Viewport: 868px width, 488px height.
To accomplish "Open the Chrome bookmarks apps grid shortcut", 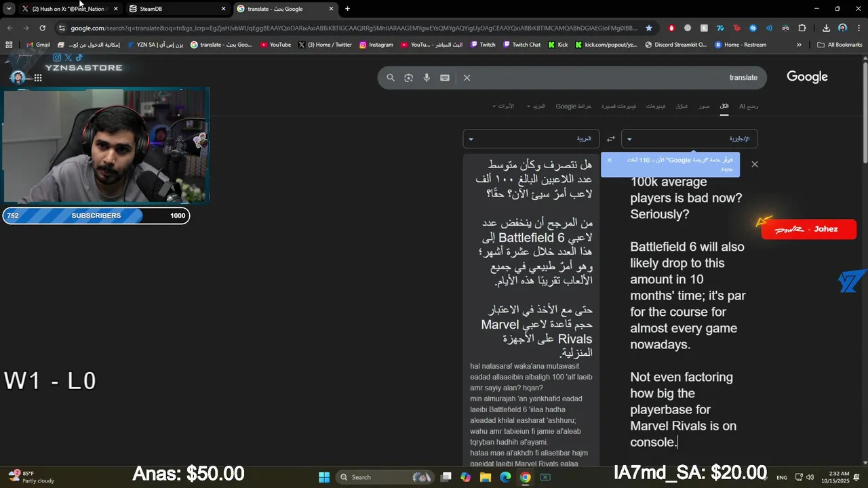I will tap(9, 45).
